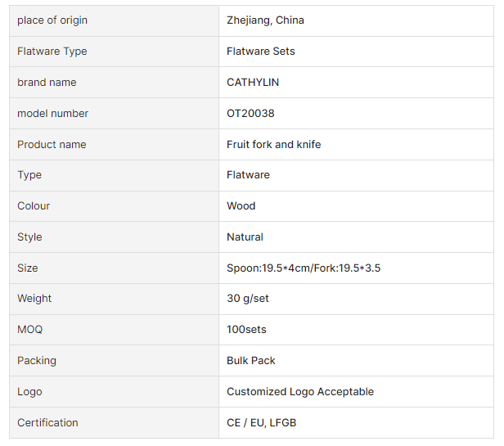Select the 'Wood' colour value
504x446 pixels.
point(241,206)
